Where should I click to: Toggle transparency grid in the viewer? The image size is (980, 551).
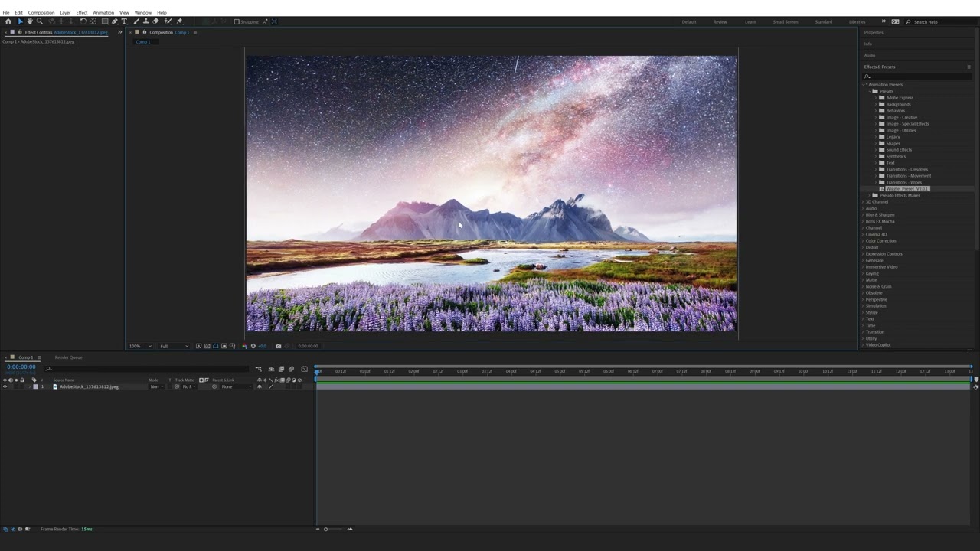[x=207, y=346]
